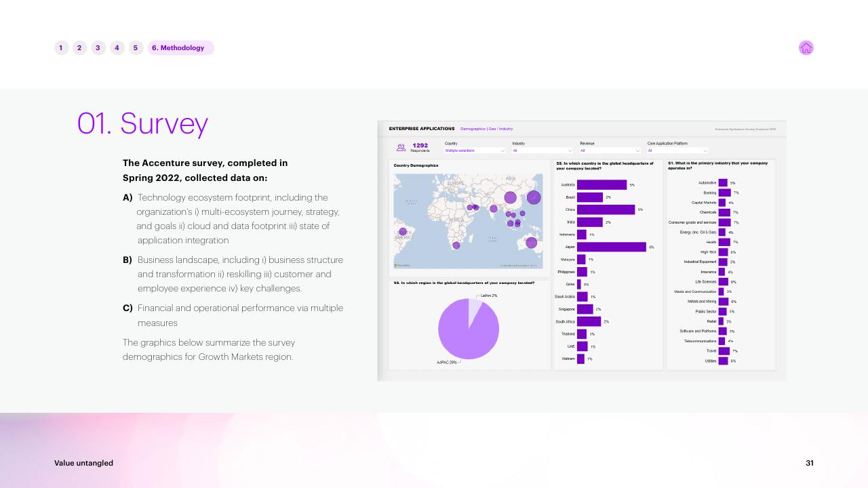
Task: Select the Brazil bar in the country chart
Action: point(590,197)
